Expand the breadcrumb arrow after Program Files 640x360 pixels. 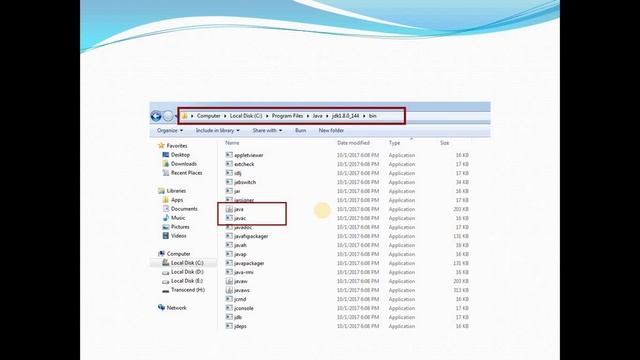pos(308,116)
